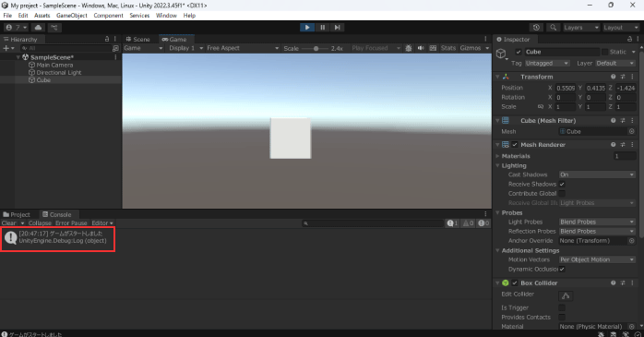Viewport: 644px width, 337px height.
Task: Toggle the Receive Shadows checkbox
Action: tap(562, 184)
